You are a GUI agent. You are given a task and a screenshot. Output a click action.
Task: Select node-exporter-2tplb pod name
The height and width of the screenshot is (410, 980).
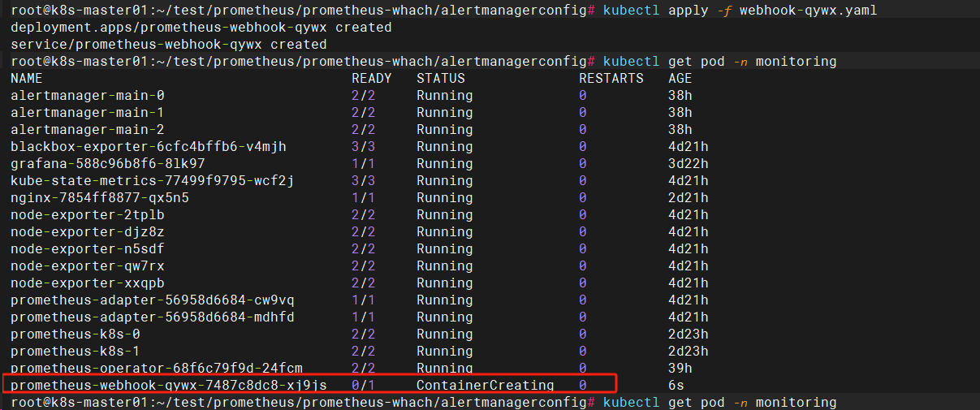(x=88, y=215)
